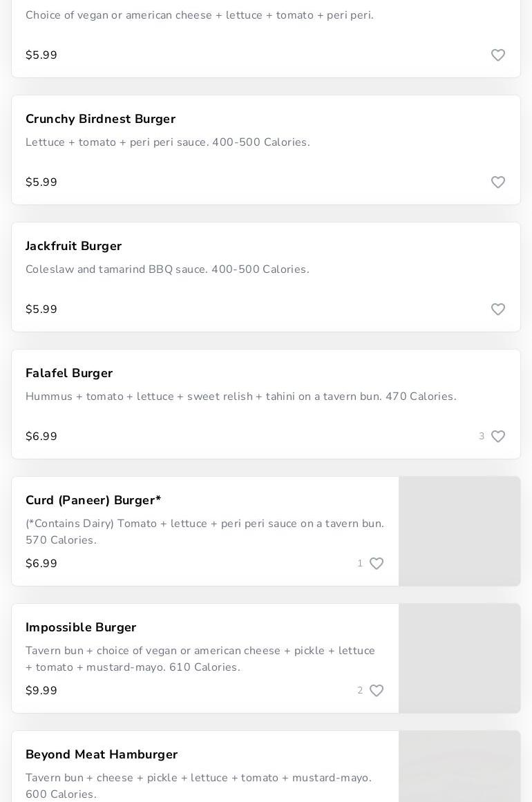Click Jackfruit Burger description text
This screenshot has width=532, height=802.
point(167,269)
